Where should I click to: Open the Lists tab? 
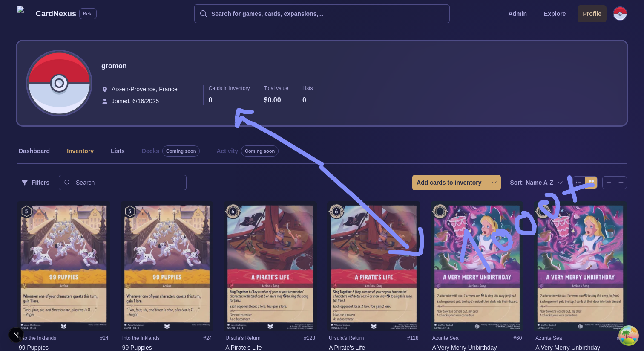pyautogui.click(x=118, y=151)
